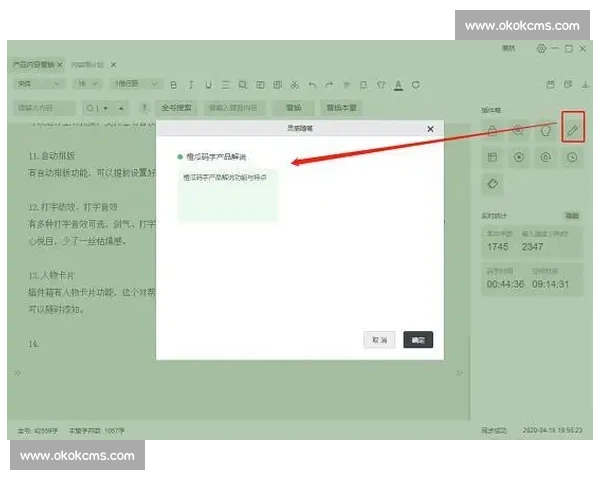This screenshot has height=480, width=600.
Task: Open the pencil inspiration notes plugin
Action: (x=573, y=131)
